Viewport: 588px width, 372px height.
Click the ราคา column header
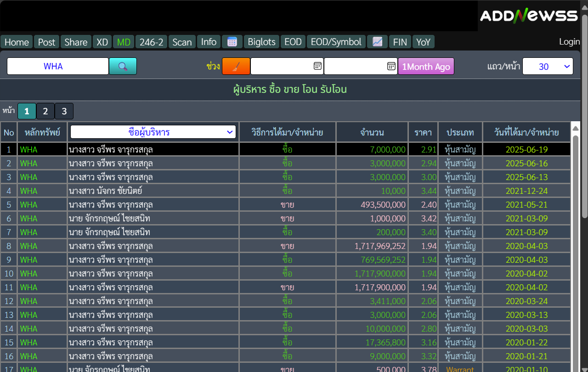423,132
